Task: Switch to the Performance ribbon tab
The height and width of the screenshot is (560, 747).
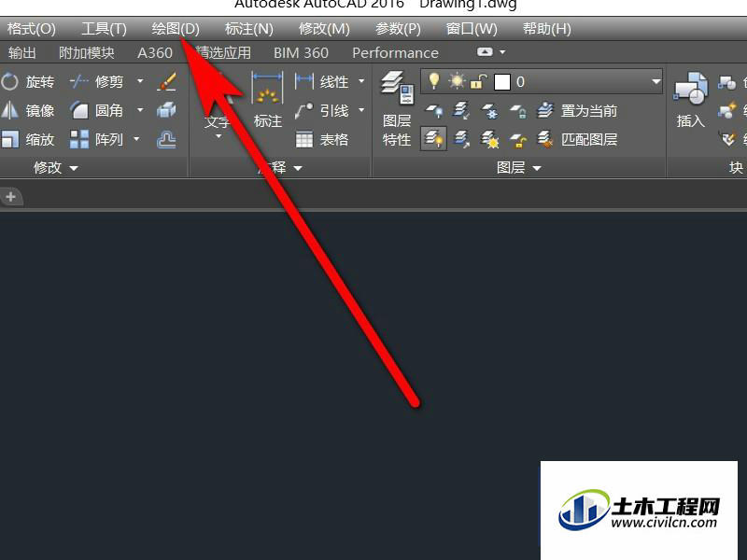Action: tap(395, 52)
